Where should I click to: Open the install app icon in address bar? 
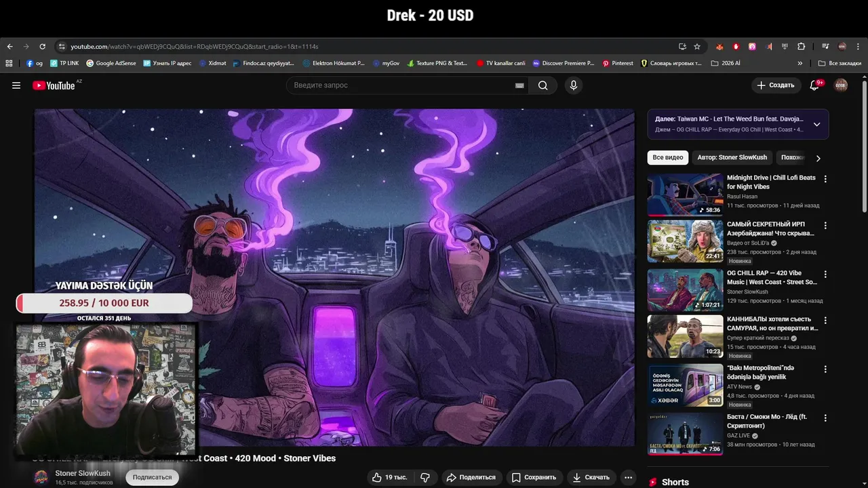point(682,46)
